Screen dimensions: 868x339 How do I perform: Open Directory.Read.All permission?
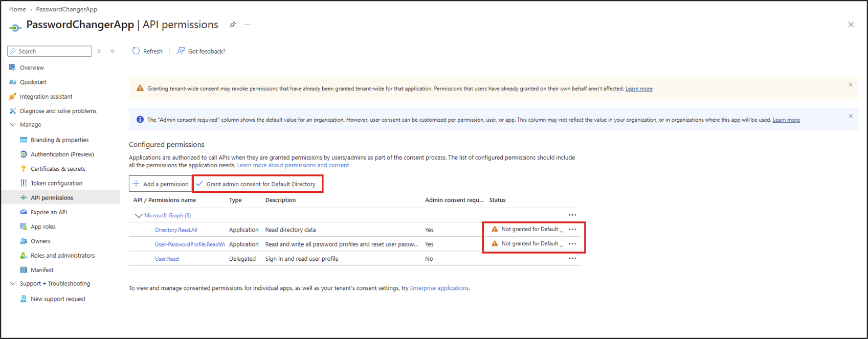pyautogui.click(x=176, y=230)
